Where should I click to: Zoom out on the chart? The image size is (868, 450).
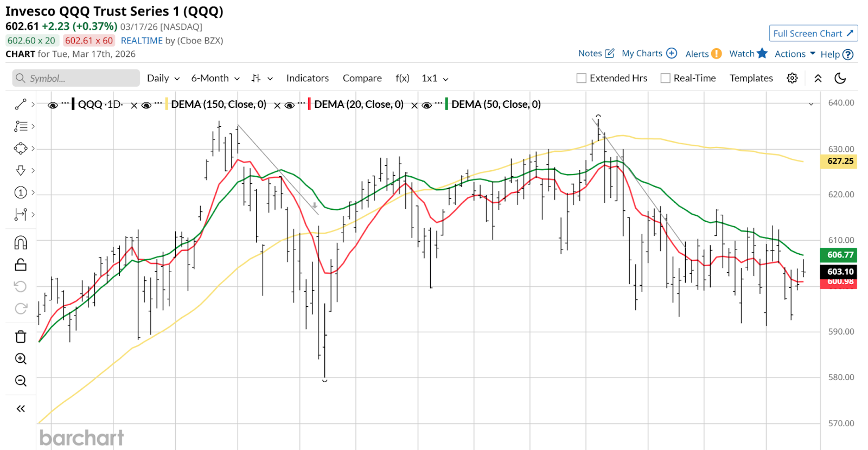point(21,381)
